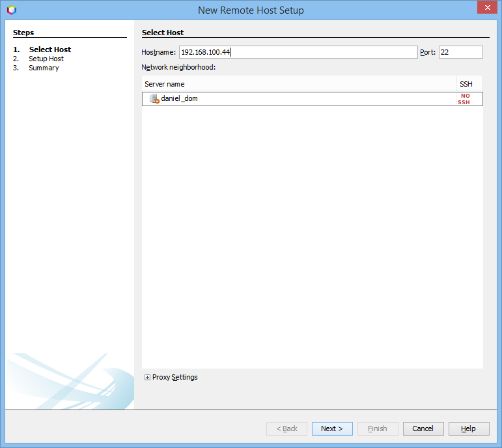Click into the Hostname text field
The width and height of the screenshot is (502, 448).
tap(298, 52)
